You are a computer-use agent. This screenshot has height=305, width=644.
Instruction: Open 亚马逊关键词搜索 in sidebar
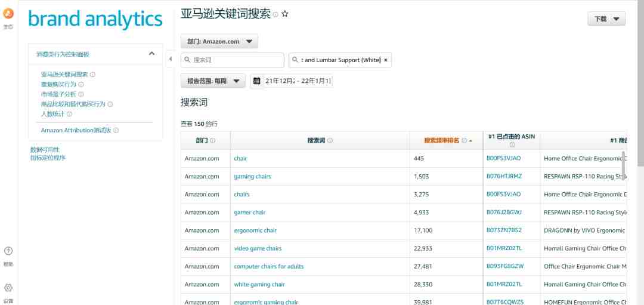click(x=64, y=75)
